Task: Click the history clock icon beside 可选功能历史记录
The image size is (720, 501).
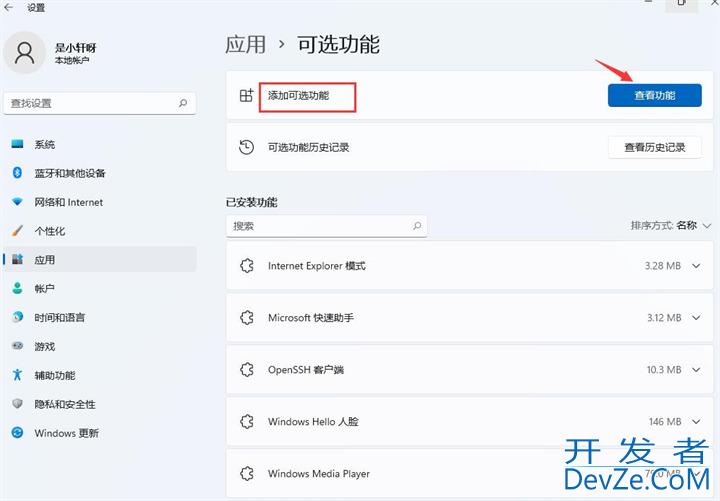Action: coord(247,147)
